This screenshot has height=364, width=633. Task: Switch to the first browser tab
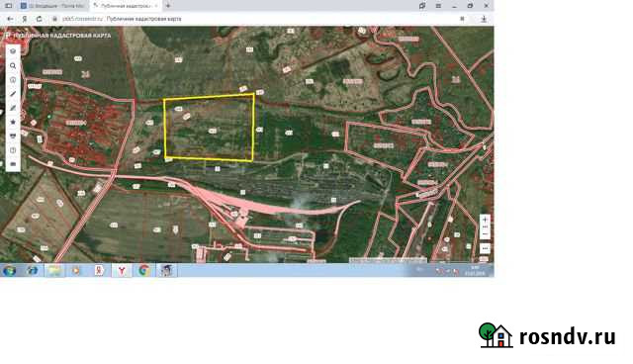point(52,6)
